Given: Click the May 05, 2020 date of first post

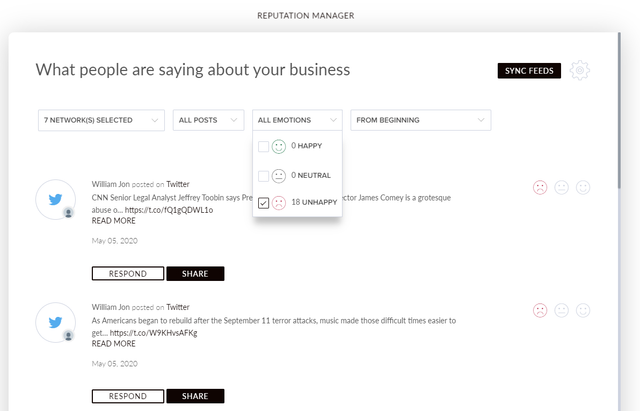Looking at the screenshot, I should [115, 241].
